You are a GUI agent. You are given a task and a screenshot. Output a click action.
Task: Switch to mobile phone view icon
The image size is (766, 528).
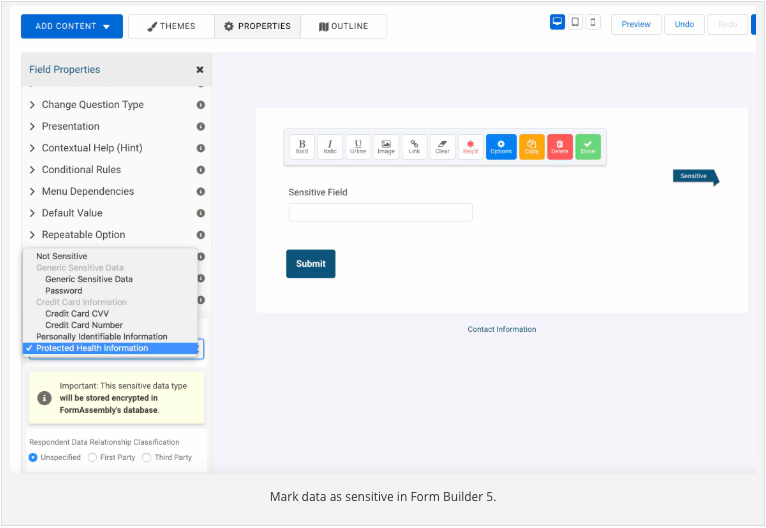coord(593,22)
